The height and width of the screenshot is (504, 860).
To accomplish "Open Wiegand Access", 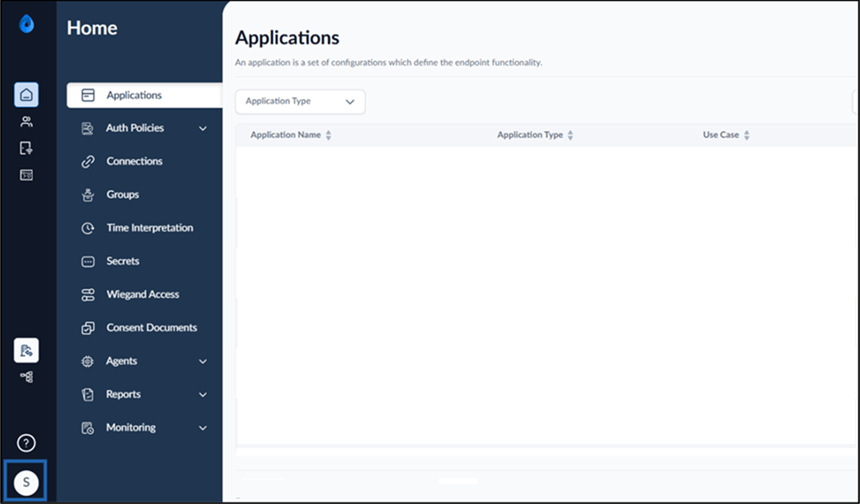I will 145,295.
